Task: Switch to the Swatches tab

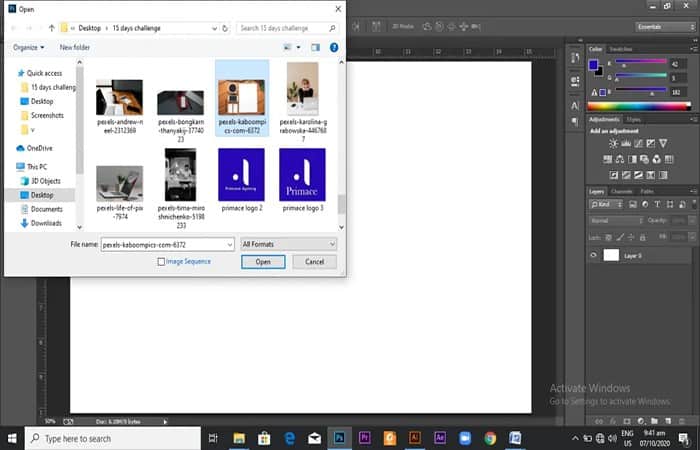Action: (x=621, y=49)
